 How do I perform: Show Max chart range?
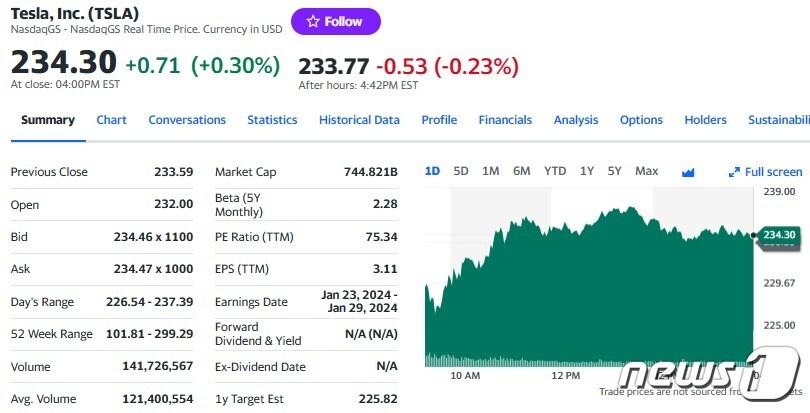pos(646,171)
